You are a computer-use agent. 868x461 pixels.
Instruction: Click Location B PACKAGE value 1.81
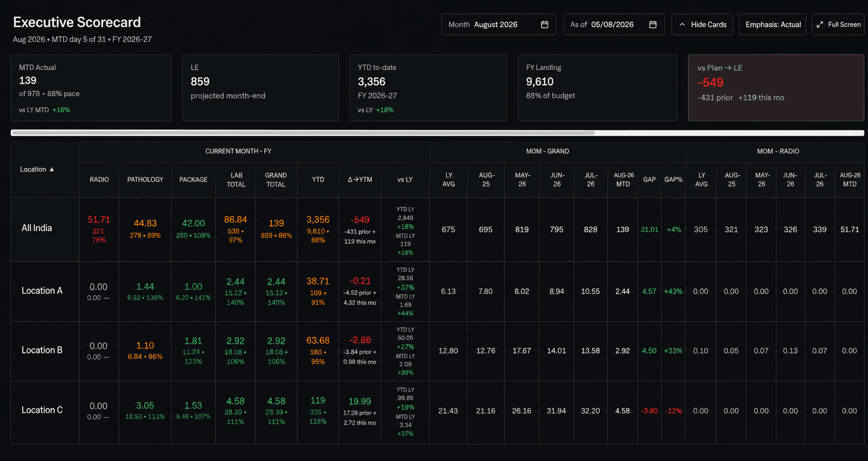(193, 341)
